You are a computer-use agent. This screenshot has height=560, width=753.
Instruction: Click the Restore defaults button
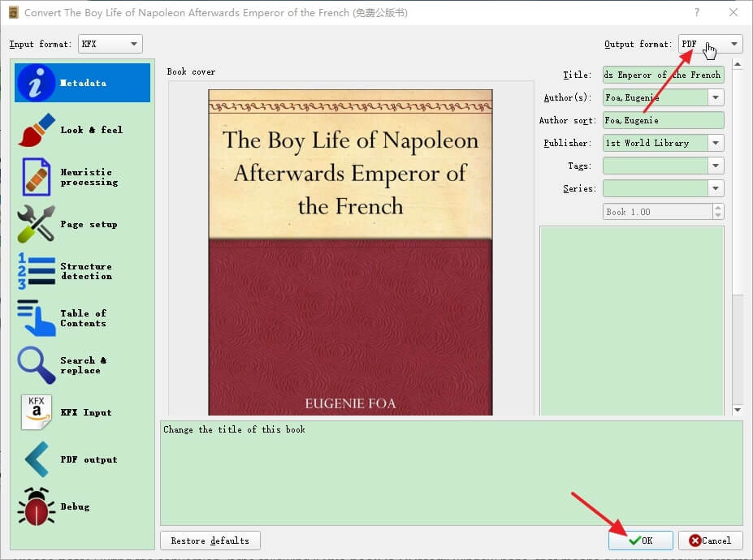pos(210,541)
